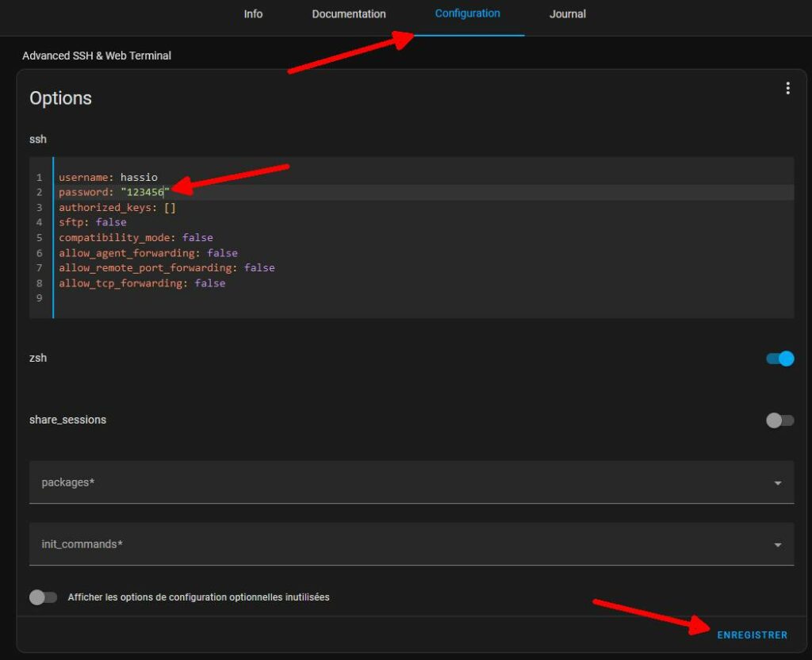The width and height of the screenshot is (812, 660).
Task: Switch to the Info tab
Action: click(x=253, y=14)
